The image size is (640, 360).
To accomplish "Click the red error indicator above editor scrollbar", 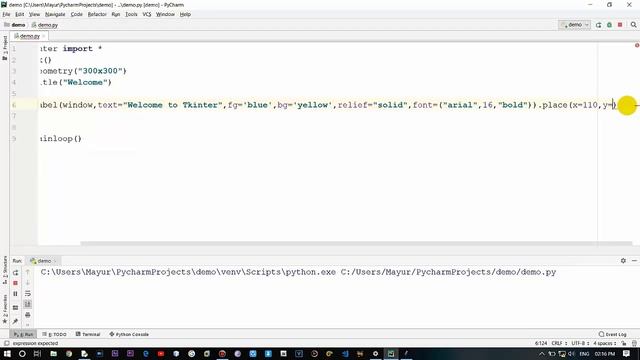I will [636, 45].
